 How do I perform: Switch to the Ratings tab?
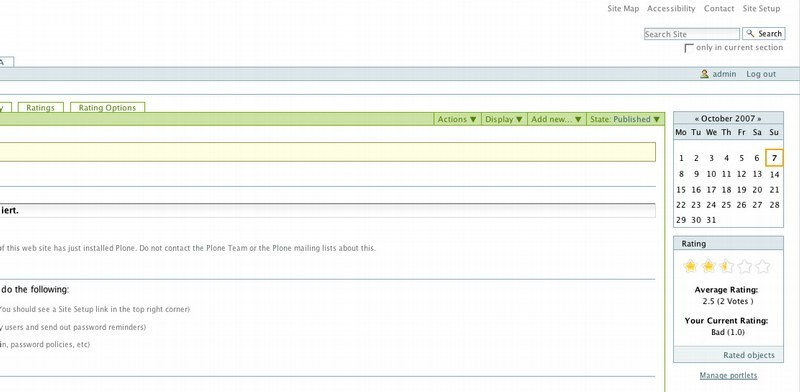tap(40, 108)
